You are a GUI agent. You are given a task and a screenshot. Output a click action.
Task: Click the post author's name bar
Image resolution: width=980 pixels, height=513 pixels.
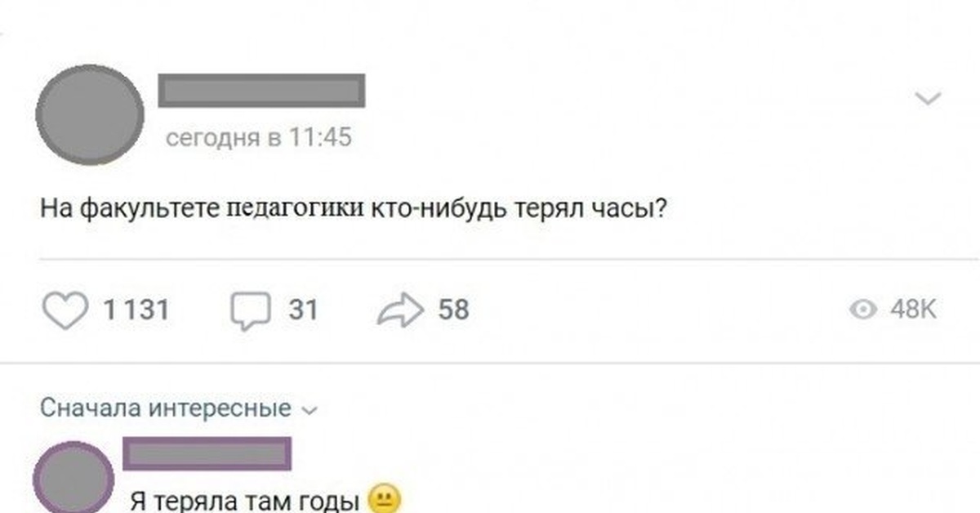point(261,90)
